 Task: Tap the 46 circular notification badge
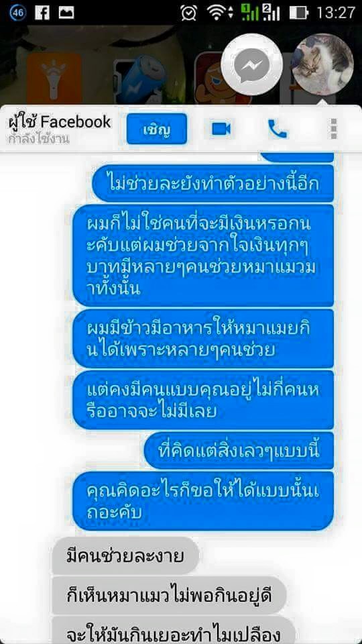pos(17,13)
